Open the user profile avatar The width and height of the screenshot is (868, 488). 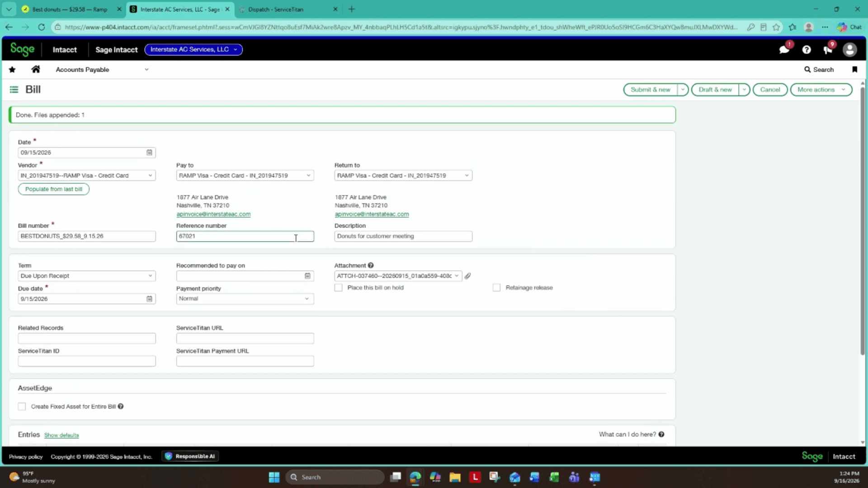click(x=850, y=50)
